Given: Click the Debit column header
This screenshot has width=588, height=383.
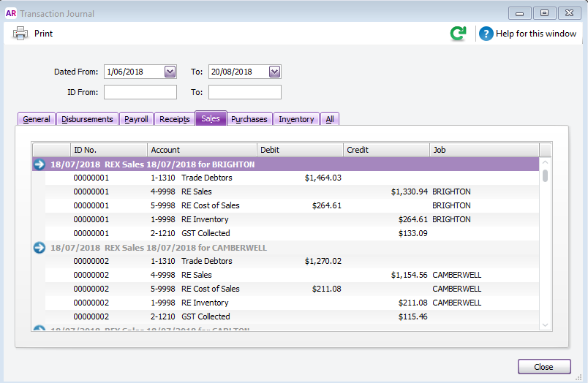Looking at the screenshot, I should click(300, 150).
